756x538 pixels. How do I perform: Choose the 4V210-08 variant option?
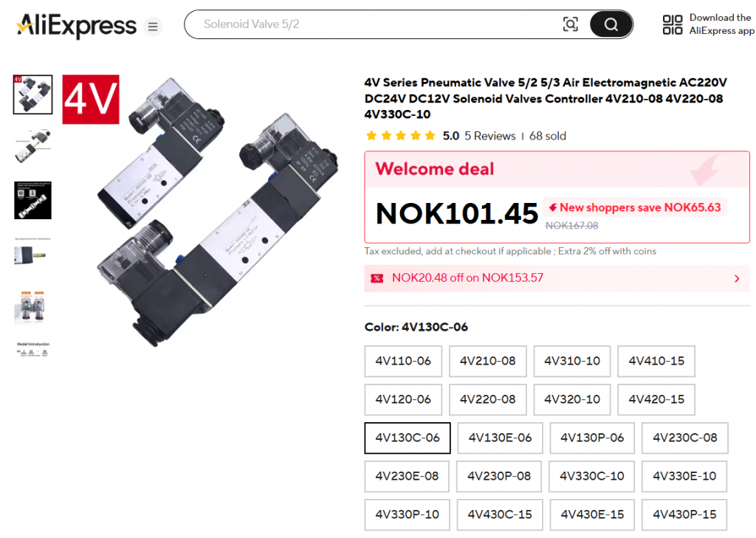tap(487, 361)
